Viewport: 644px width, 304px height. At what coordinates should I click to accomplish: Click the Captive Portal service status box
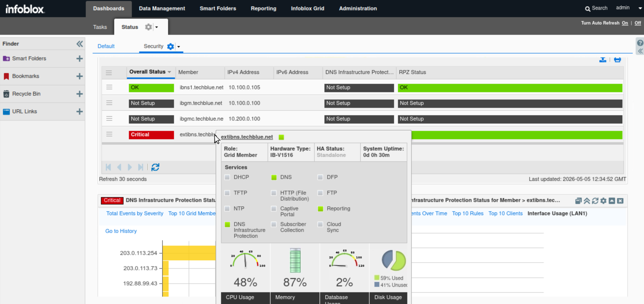pyautogui.click(x=274, y=209)
